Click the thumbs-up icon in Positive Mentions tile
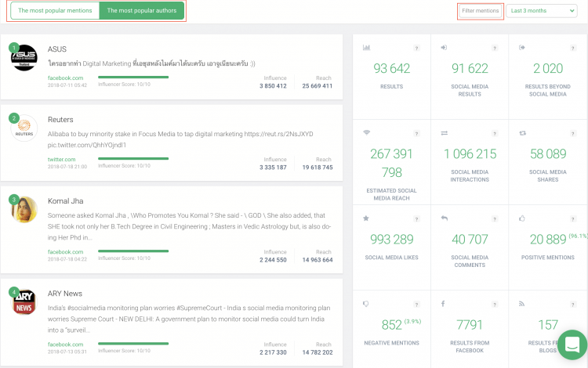This screenshot has height=368, width=588. (522, 218)
